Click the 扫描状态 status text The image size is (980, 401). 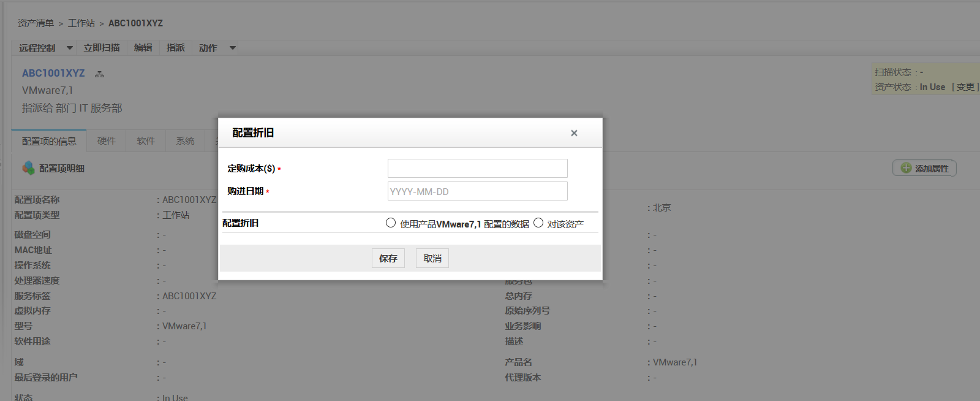coord(893,72)
